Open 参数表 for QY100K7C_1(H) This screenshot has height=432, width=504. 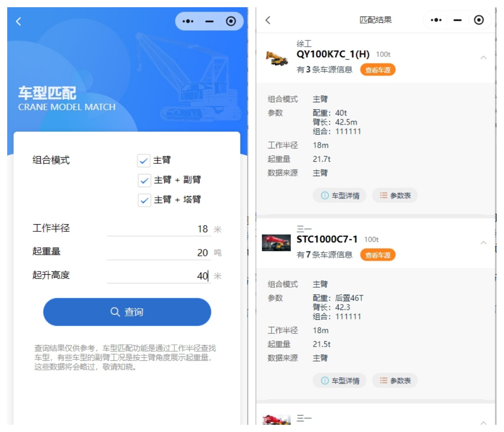point(395,195)
